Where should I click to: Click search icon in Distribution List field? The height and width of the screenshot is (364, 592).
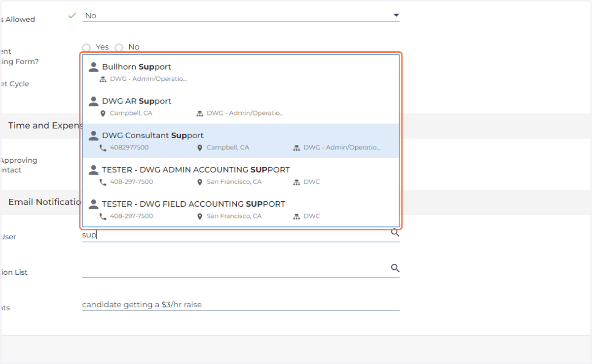pos(395,268)
